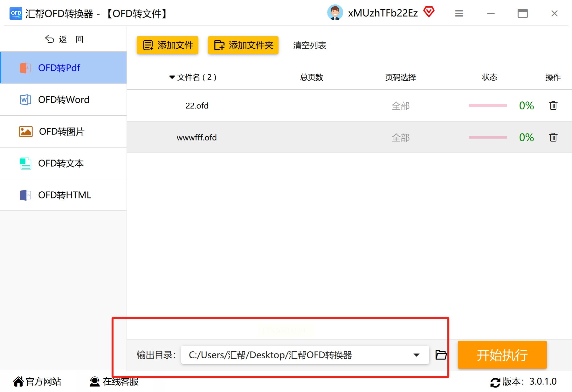Click the OFD转HTML file icon
The width and height of the screenshot is (572, 392).
25,195
